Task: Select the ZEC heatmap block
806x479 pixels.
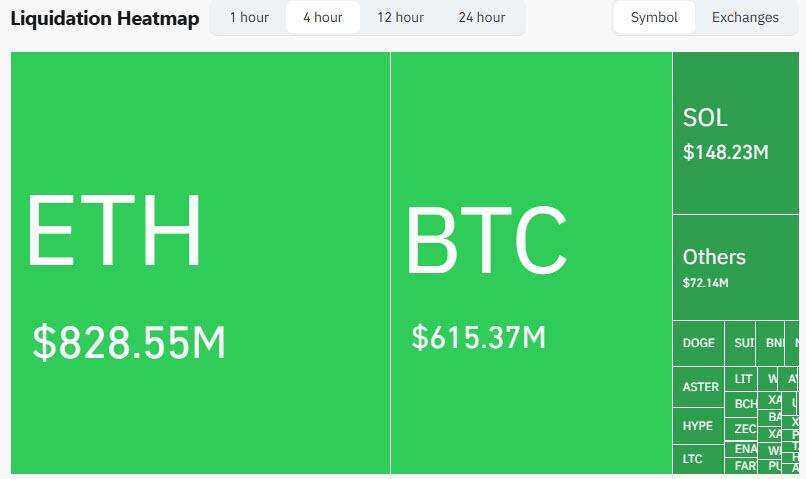Action: click(745, 429)
